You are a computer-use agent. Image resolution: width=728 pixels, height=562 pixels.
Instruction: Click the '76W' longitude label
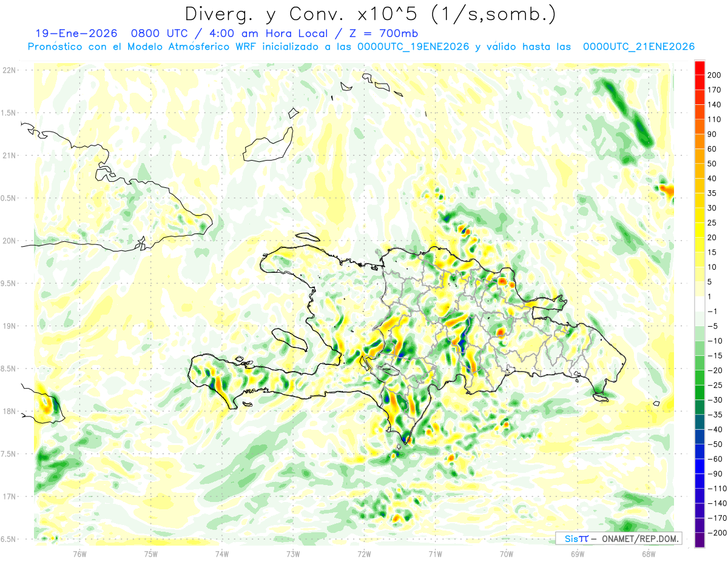pyautogui.click(x=79, y=553)
